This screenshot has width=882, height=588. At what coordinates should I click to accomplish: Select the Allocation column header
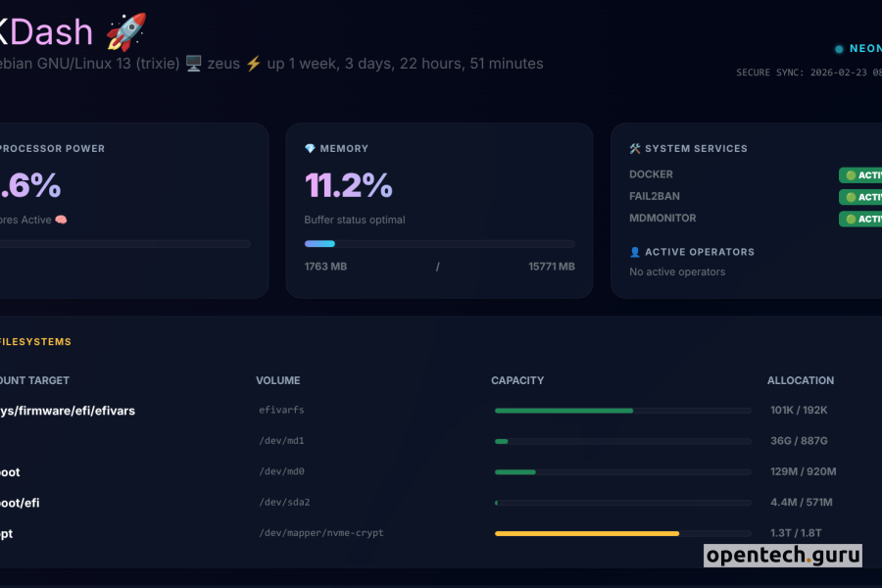(x=801, y=380)
